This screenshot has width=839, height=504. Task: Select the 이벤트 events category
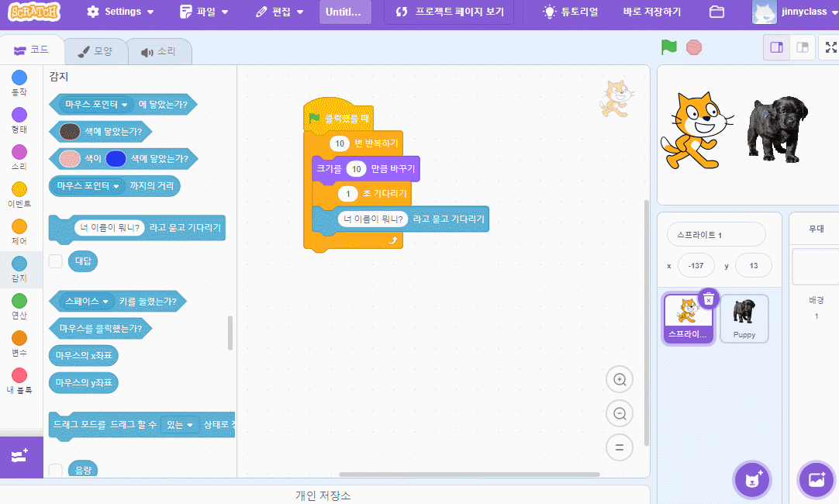point(19,195)
